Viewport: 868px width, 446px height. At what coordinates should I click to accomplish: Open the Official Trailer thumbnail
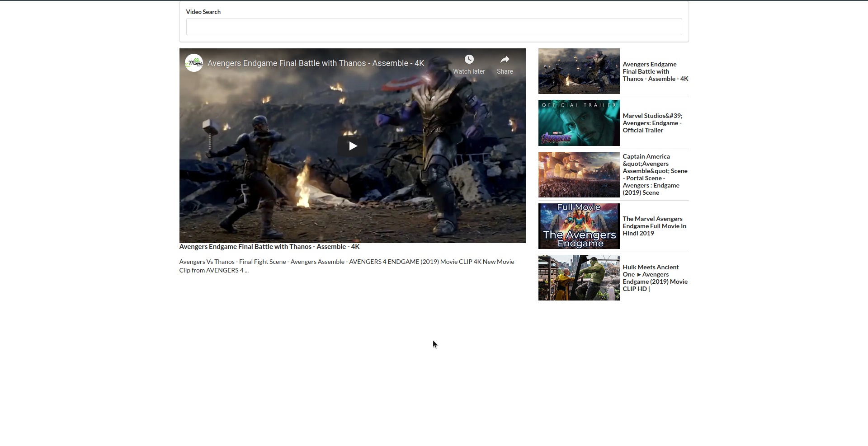point(579,122)
